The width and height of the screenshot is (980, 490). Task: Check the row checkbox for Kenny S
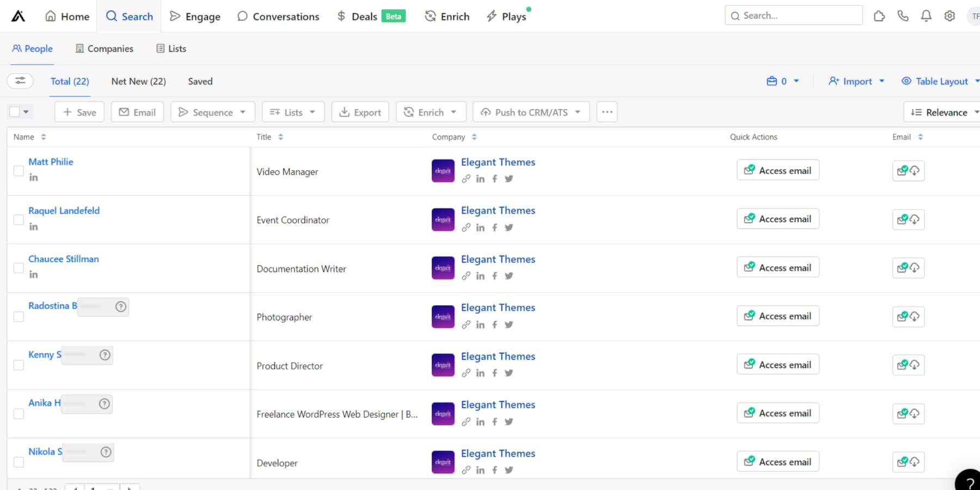coord(19,365)
